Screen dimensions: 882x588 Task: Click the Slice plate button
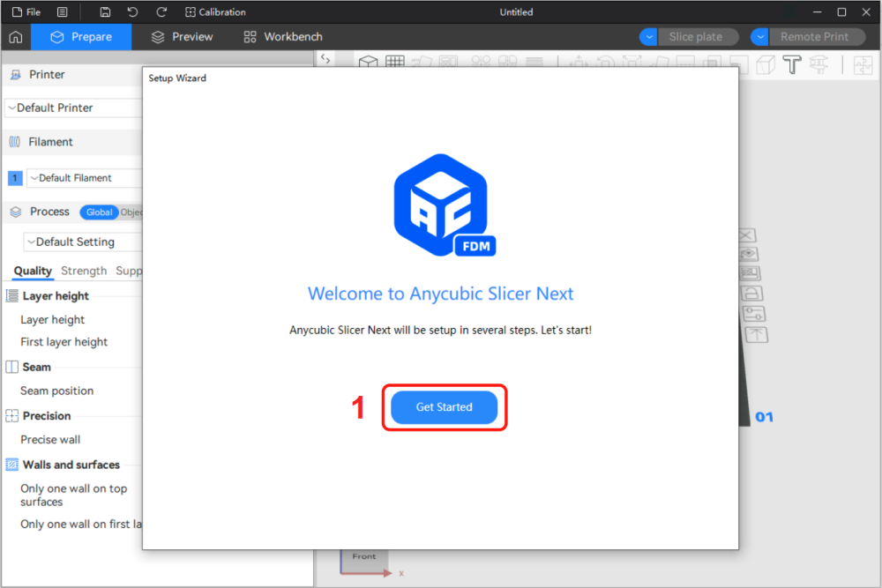(x=698, y=37)
